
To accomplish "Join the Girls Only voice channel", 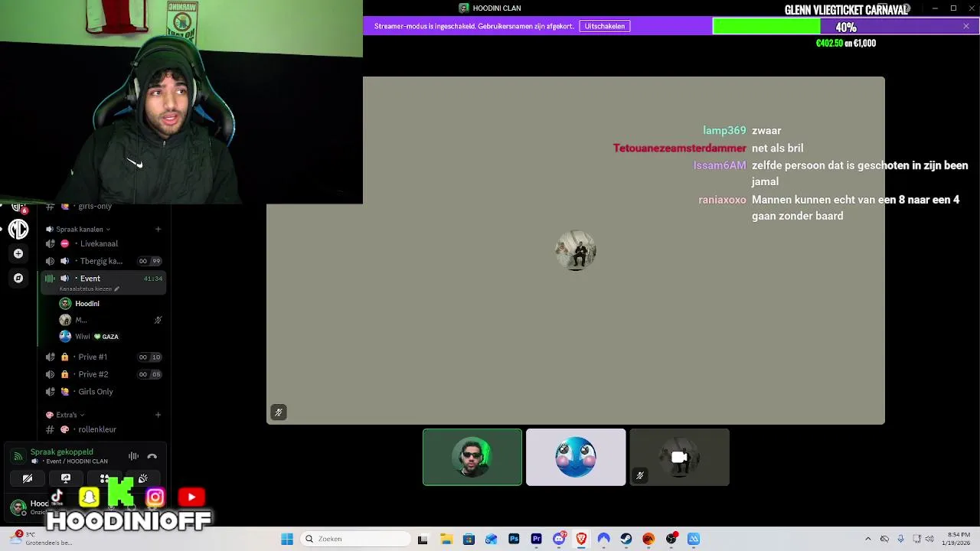I will click(x=103, y=392).
